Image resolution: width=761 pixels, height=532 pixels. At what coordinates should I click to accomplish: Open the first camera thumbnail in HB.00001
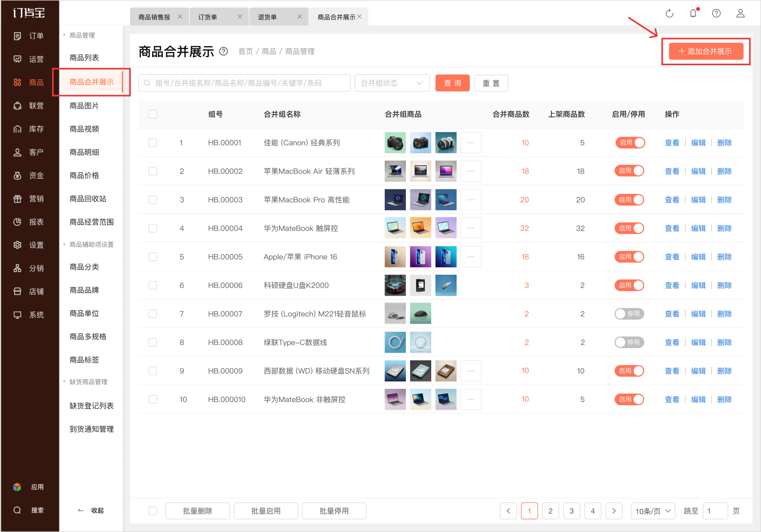pos(395,143)
